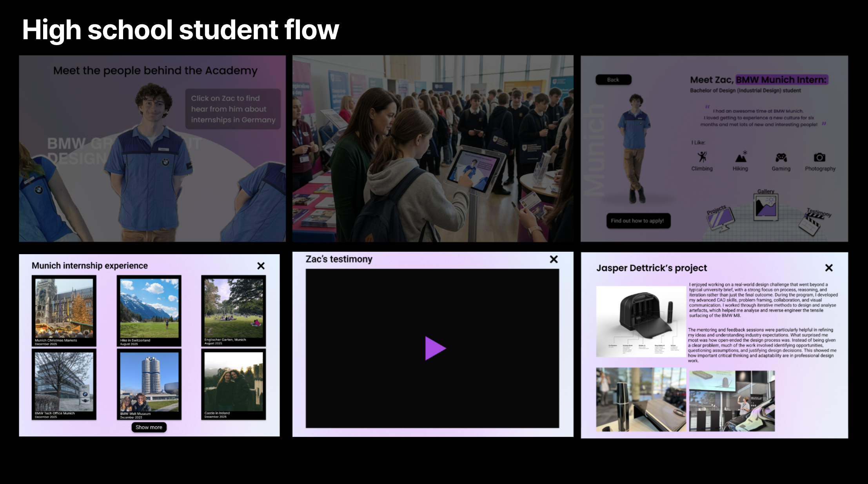Click the vertical "Munich" text
Screen dimensions: 868x484
point(594,150)
